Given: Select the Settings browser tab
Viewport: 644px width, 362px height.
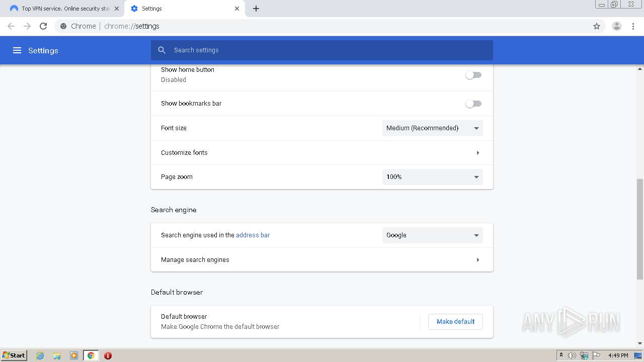Looking at the screenshot, I should [184, 9].
